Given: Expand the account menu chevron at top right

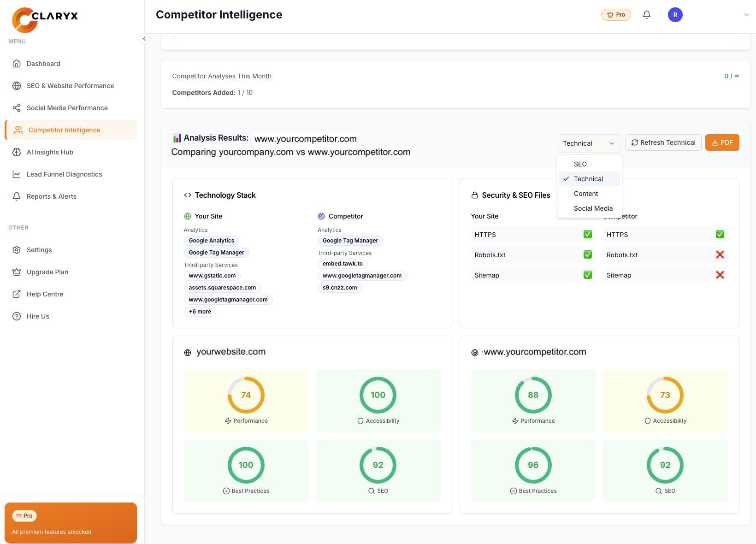Looking at the screenshot, I should pyautogui.click(x=746, y=15).
